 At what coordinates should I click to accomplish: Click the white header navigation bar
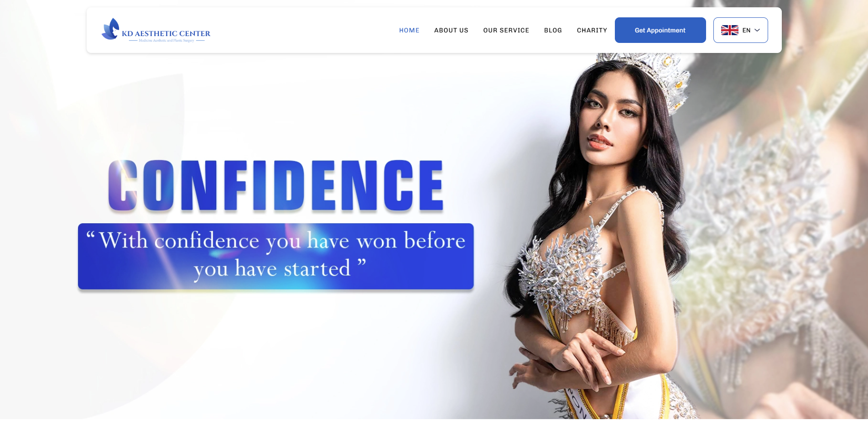(434, 30)
